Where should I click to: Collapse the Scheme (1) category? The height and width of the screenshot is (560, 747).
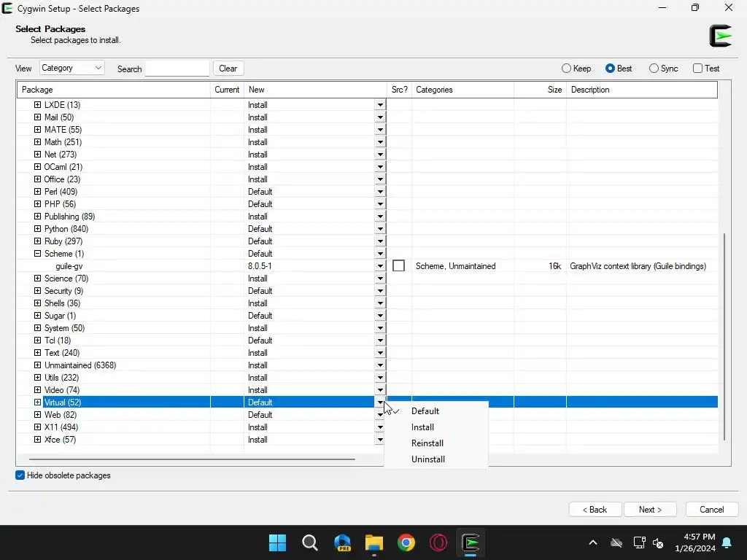38,253
